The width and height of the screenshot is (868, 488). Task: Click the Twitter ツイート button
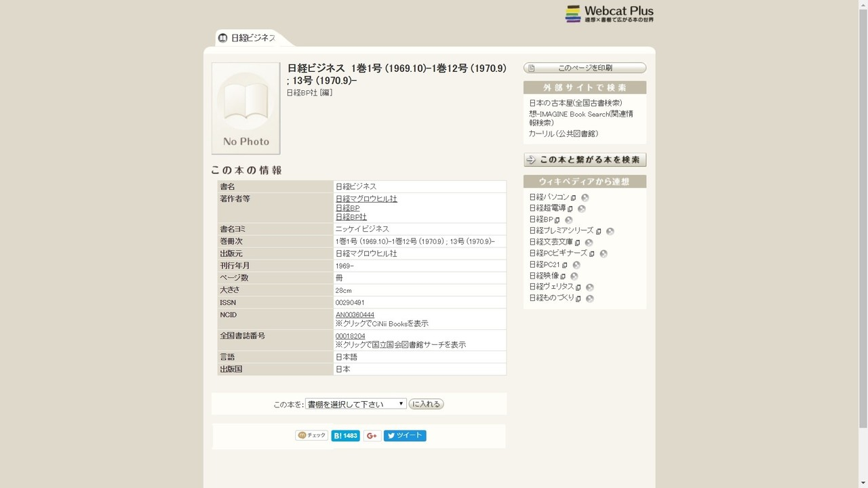point(405,436)
